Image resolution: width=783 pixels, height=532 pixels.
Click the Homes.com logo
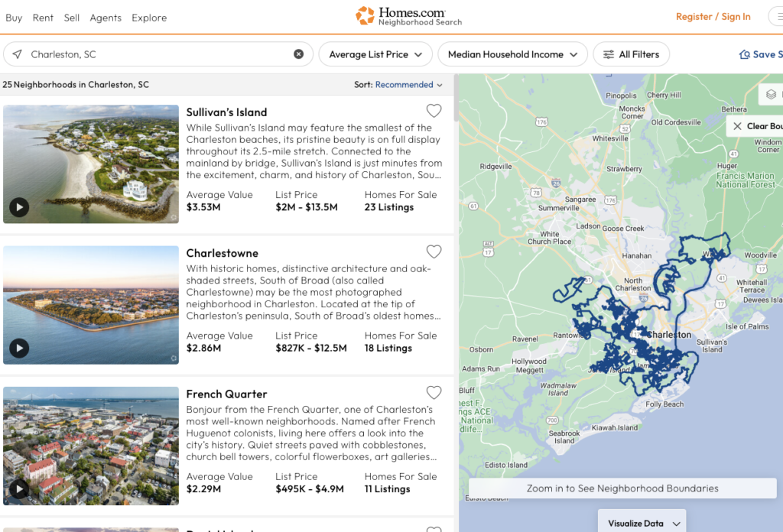[408, 16]
